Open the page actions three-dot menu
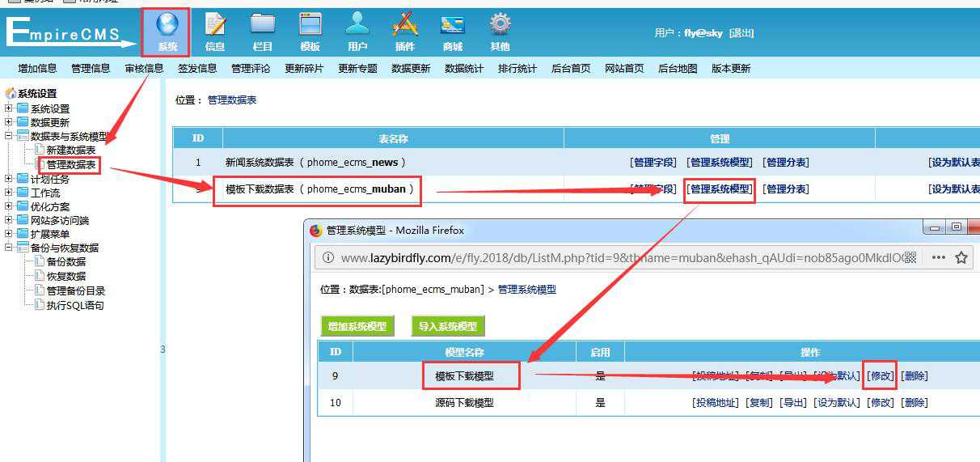The height and width of the screenshot is (462, 980). [x=939, y=258]
